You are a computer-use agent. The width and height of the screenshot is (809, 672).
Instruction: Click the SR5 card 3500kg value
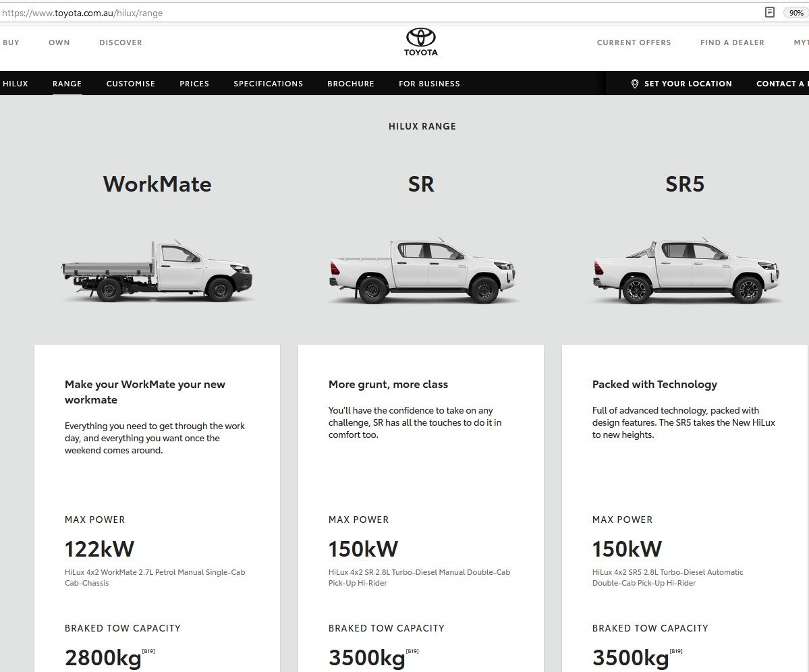click(630, 658)
